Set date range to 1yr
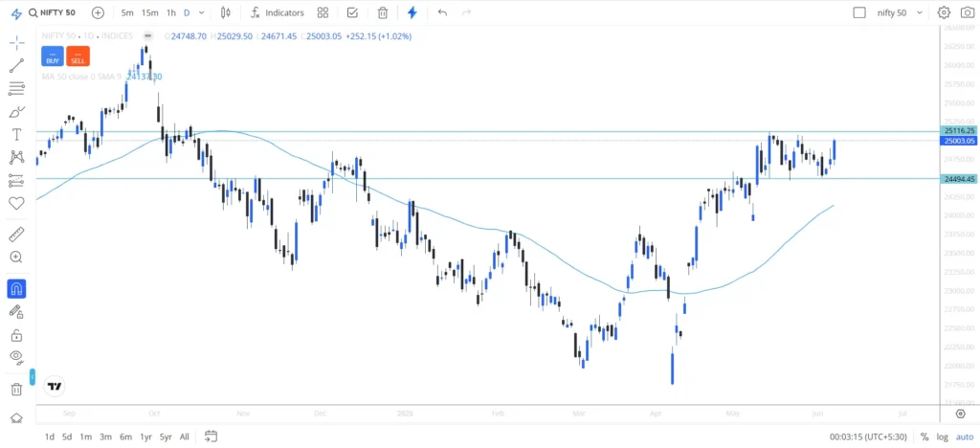The height and width of the screenshot is (448, 980). 145,437
